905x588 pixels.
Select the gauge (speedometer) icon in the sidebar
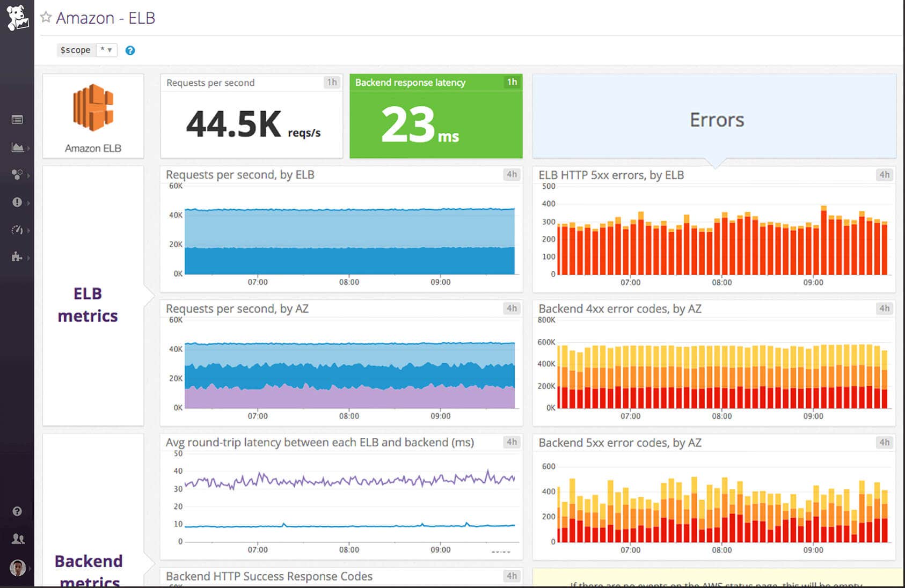pos(17,230)
